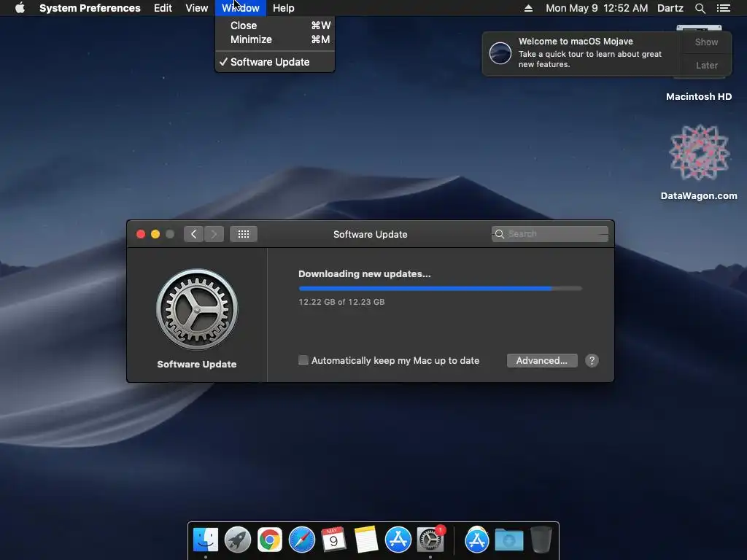Click the download progress bar
The image size is (747, 560).
click(x=440, y=289)
